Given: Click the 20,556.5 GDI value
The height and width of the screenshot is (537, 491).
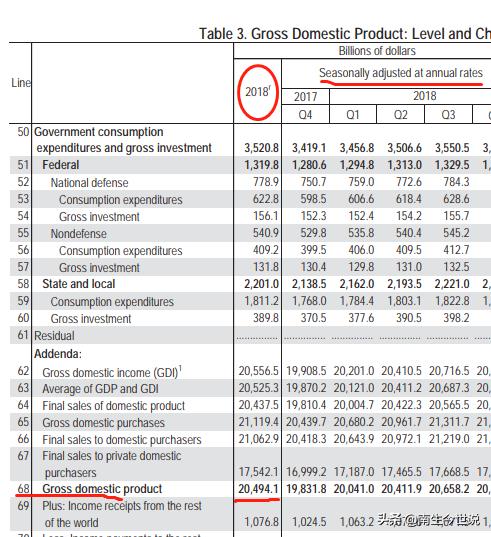Looking at the screenshot, I should 259,371.
